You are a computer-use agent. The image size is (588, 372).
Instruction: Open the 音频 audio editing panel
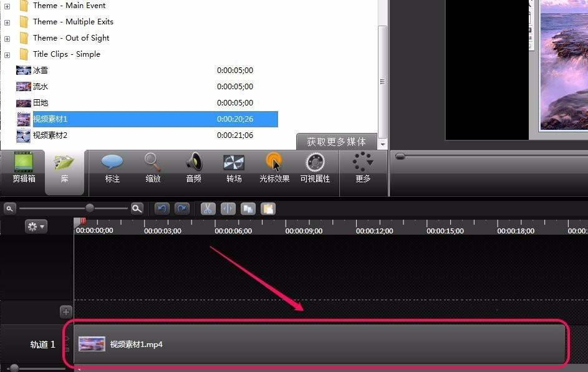(x=193, y=167)
